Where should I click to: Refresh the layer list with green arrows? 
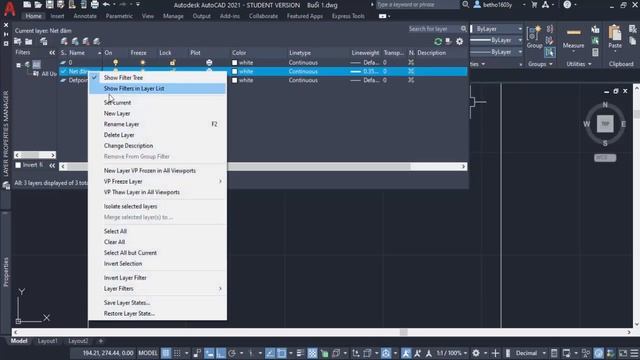[x=438, y=41]
